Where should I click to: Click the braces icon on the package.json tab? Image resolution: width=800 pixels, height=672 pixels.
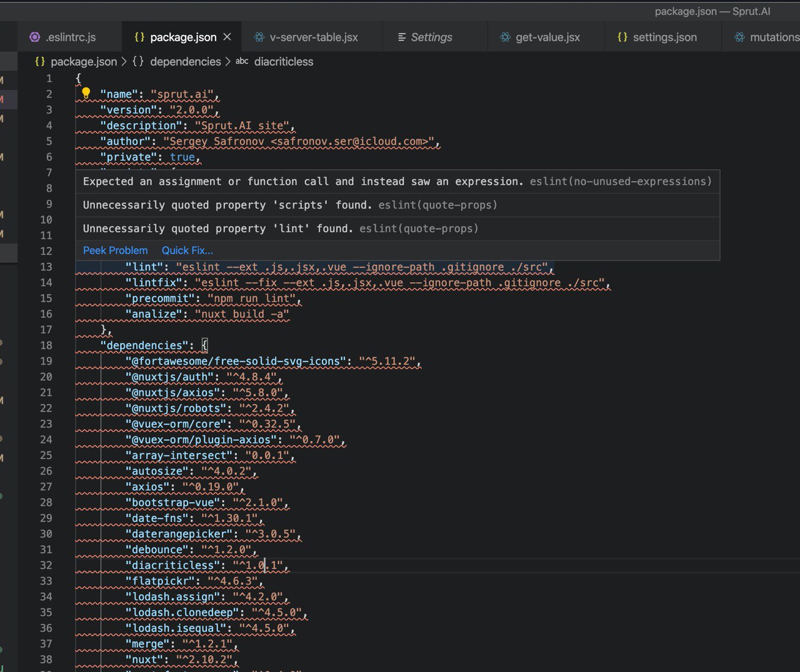[x=139, y=37]
